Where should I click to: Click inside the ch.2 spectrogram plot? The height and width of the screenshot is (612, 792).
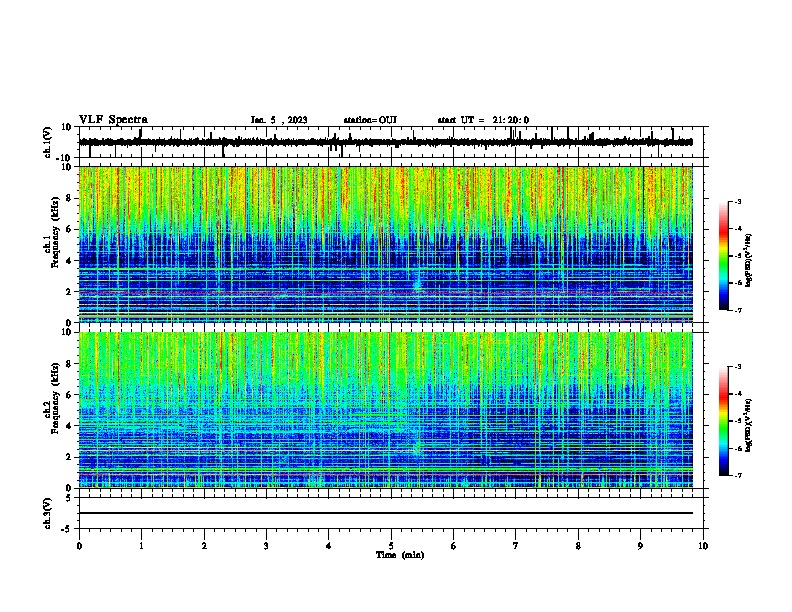(386, 410)
